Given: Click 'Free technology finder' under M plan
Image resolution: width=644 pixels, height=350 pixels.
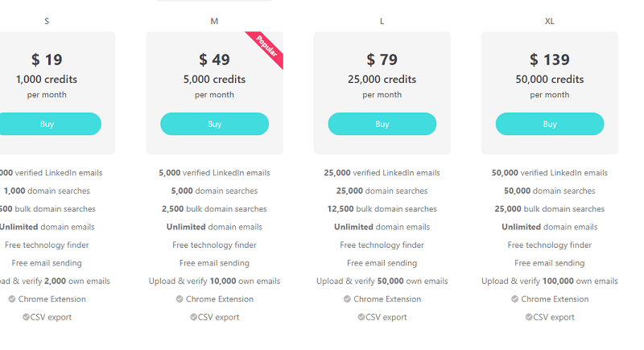Looking at the screenshot, I should click(x=214, y=245).
